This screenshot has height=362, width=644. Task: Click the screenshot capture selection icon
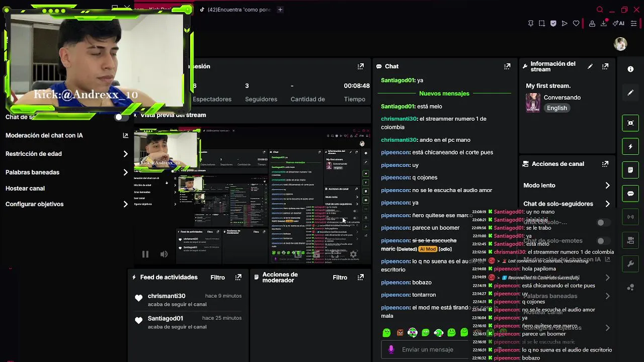click(542, 24)
